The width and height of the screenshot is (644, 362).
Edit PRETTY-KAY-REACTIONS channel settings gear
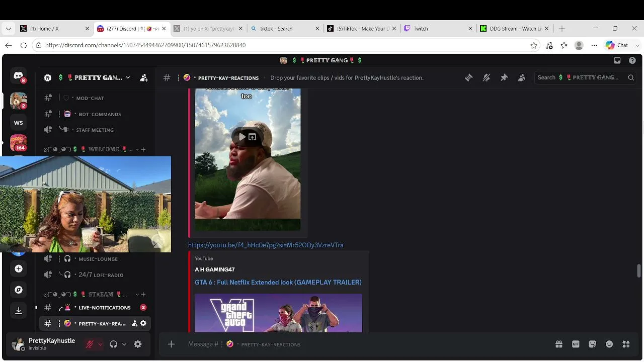(x=143, y=323)
